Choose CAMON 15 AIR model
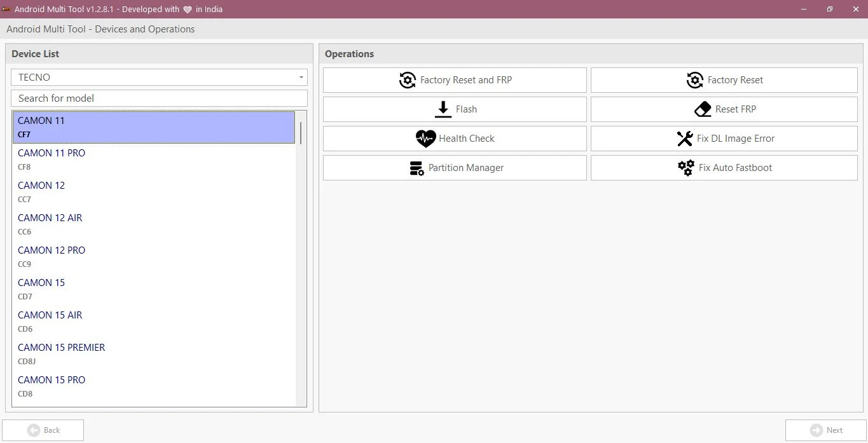 (154, 322)
